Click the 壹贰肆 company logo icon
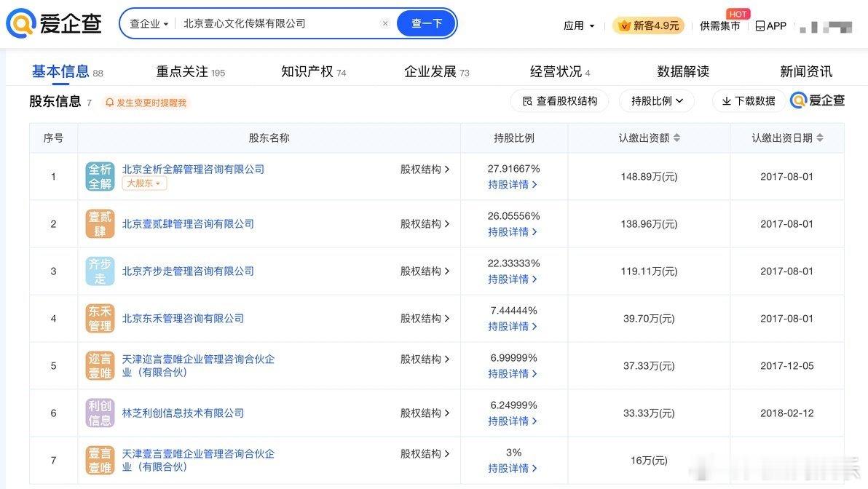The height and width of the screenshot is (489, 868). pyautogui.click(x=100, y=223)
